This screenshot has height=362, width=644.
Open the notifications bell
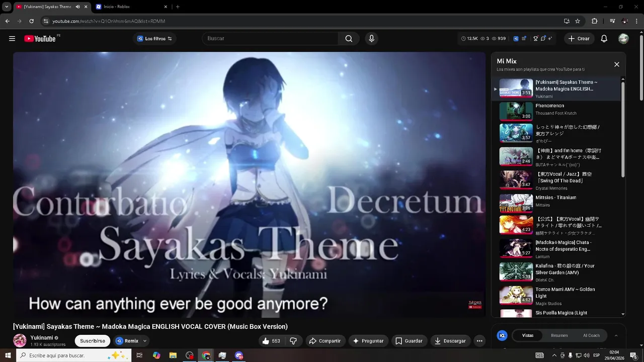coord(604,39)
